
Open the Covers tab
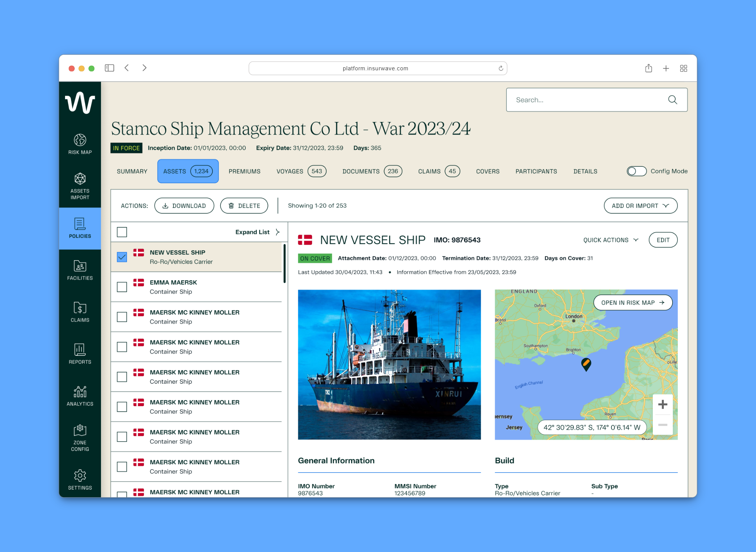(488, 171)
